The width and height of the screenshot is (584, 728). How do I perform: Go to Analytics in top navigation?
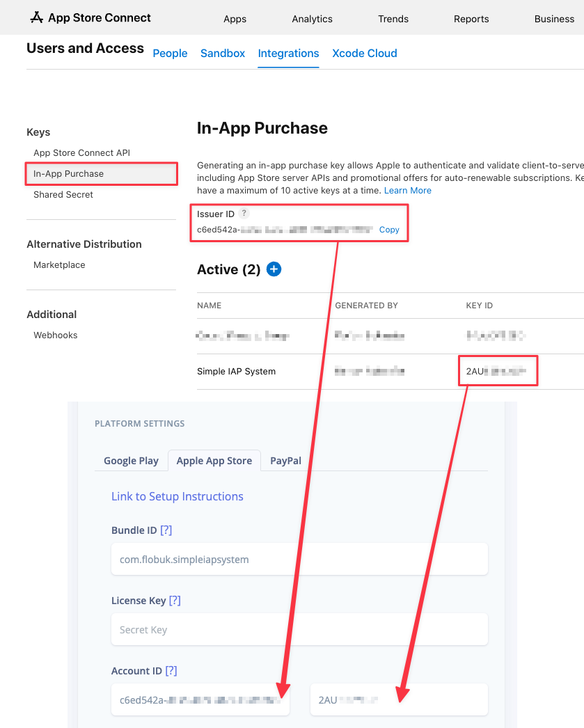click(x=312, y=19)
